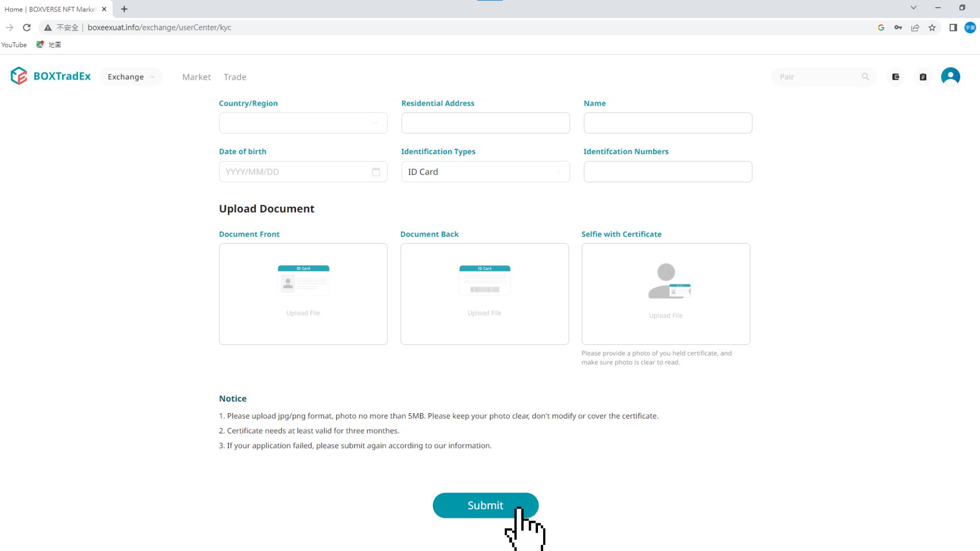The width and height of the screenshot is (980, 551).
Task: Click the BOXTradEx logo icon
Action: coord(19,76)
